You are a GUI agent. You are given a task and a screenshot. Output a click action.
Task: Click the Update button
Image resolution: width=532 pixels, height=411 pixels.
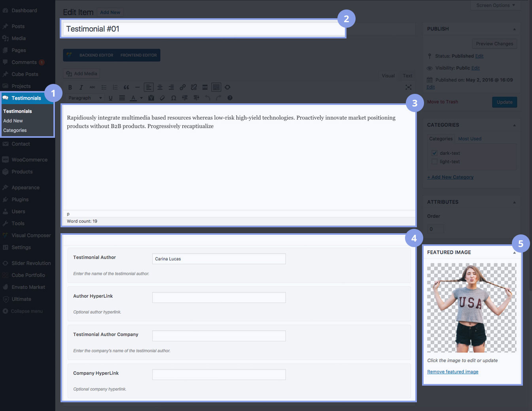click(x=504, y=102)
